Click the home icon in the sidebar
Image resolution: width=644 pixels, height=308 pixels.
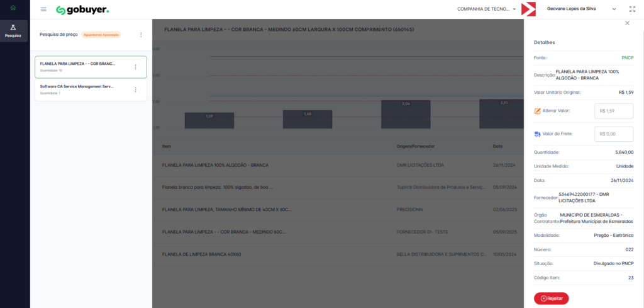[14, 8]
